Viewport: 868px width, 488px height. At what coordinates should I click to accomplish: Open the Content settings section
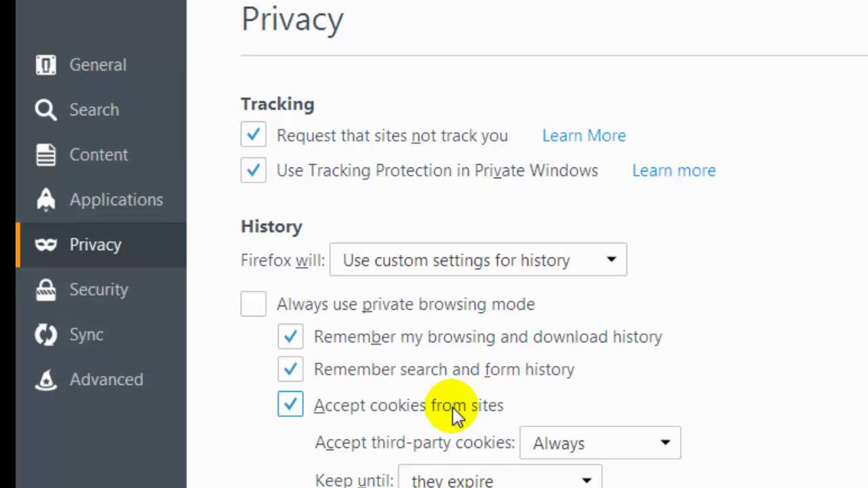tap(98, 155)
